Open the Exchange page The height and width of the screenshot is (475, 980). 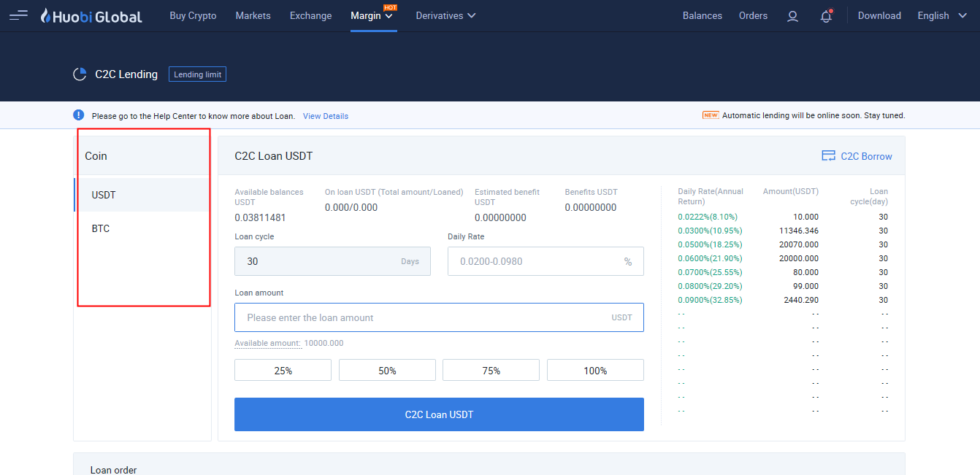click(310, 15)
